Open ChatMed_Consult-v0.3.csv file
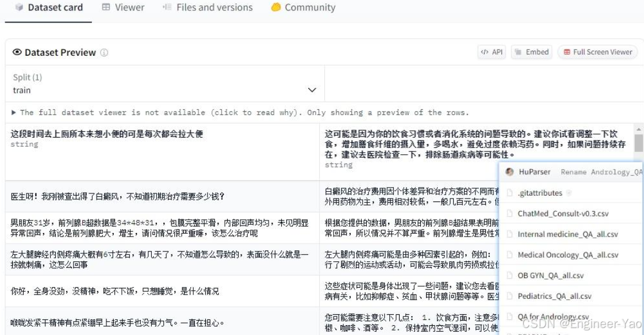This screenshot has width=644, height=335. [563, 214]
